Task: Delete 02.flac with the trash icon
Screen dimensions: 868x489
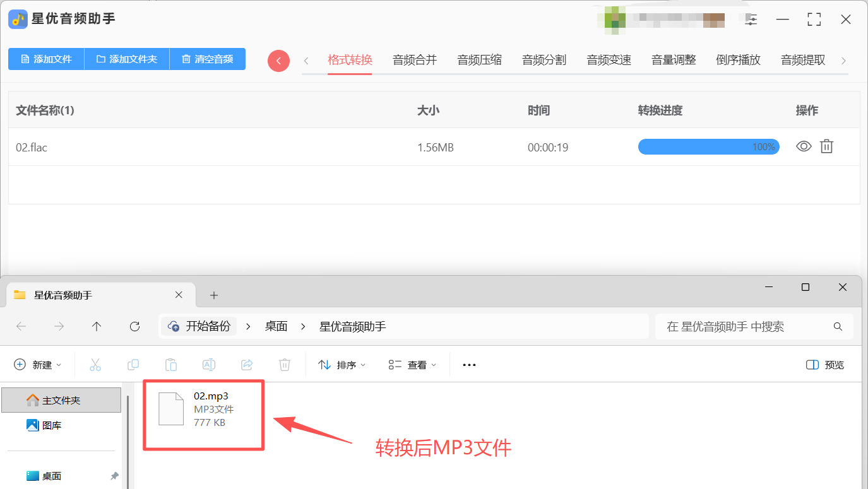Action: click(826, 146)
